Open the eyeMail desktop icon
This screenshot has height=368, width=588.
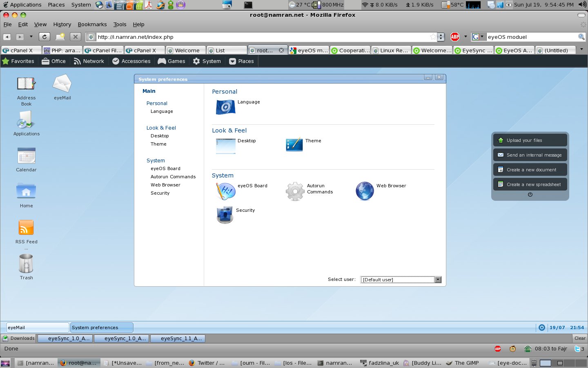(x=62, y=84)
